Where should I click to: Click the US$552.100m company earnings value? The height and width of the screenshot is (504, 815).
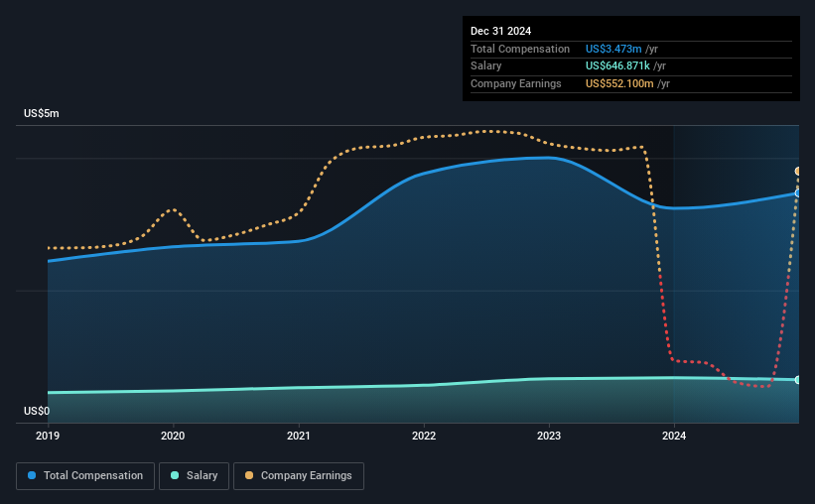[619, 83]
